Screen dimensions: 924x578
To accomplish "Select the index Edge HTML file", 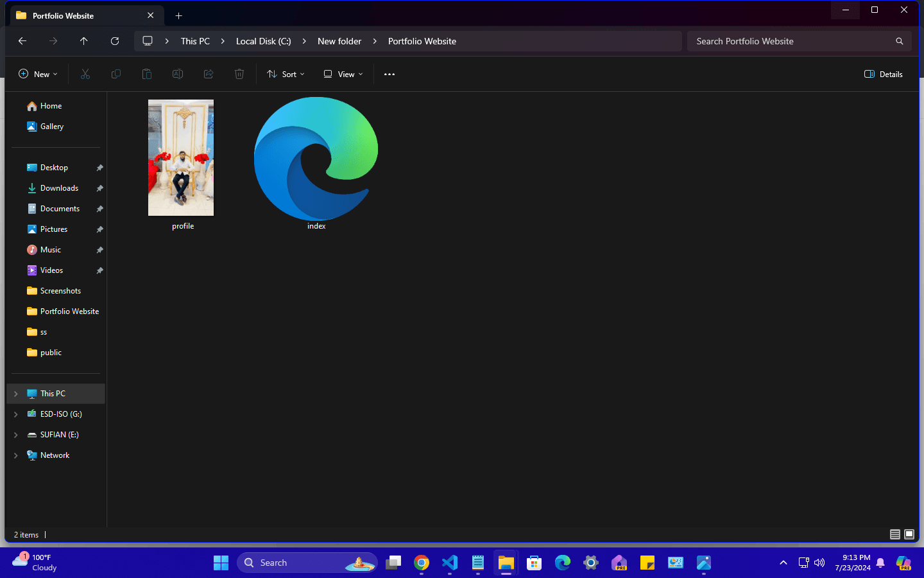I will pyautogui.click(x=316, y=159).
